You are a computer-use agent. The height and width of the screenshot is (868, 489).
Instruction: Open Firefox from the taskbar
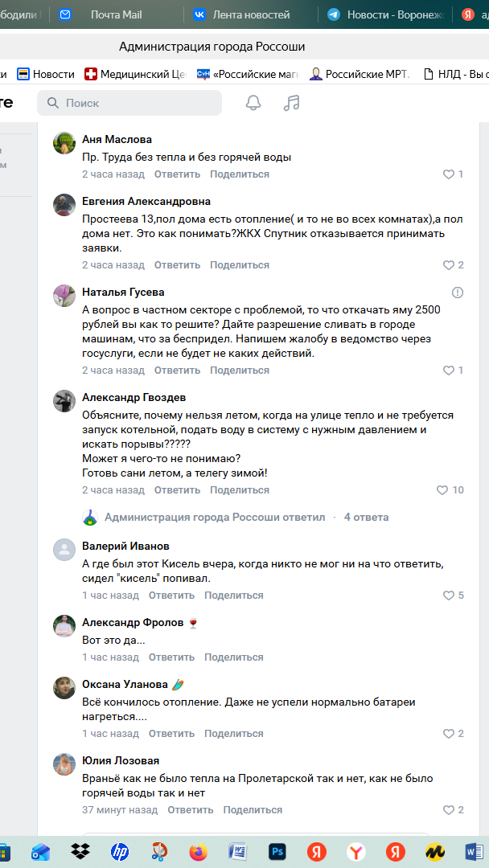(x=199, y=851)
